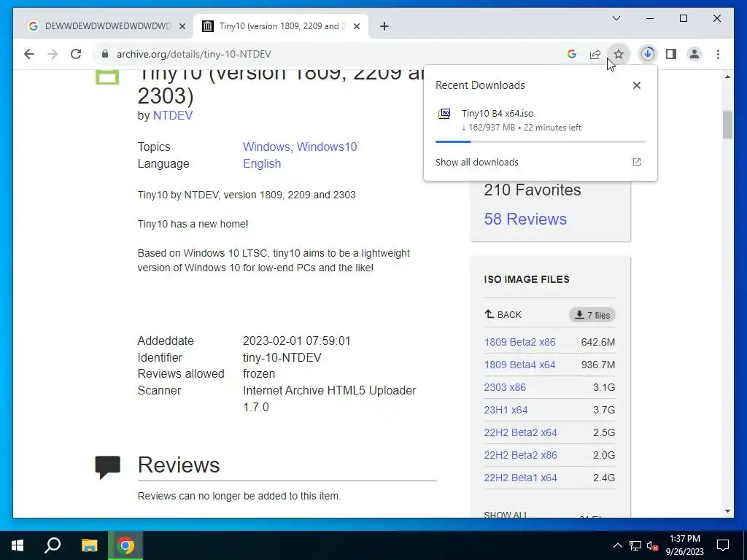Go back with the browser back arrow

coord(29,54)
